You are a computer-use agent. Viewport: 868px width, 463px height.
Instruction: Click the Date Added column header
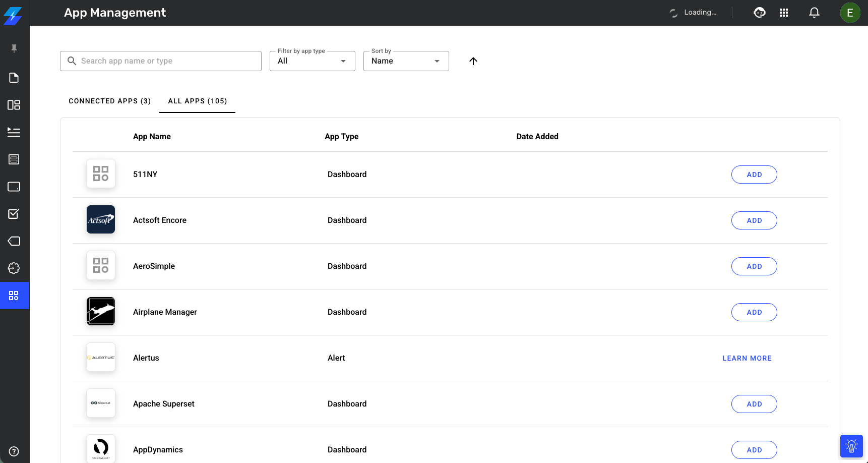pos(537,137)
